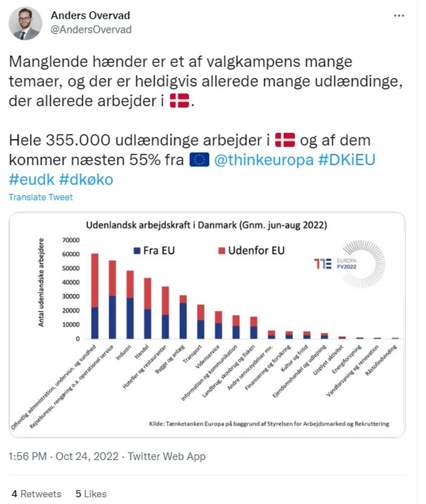Click the #dkøko hashtag
The width and height of the screenshot is (426, 504).
[86, 179]
